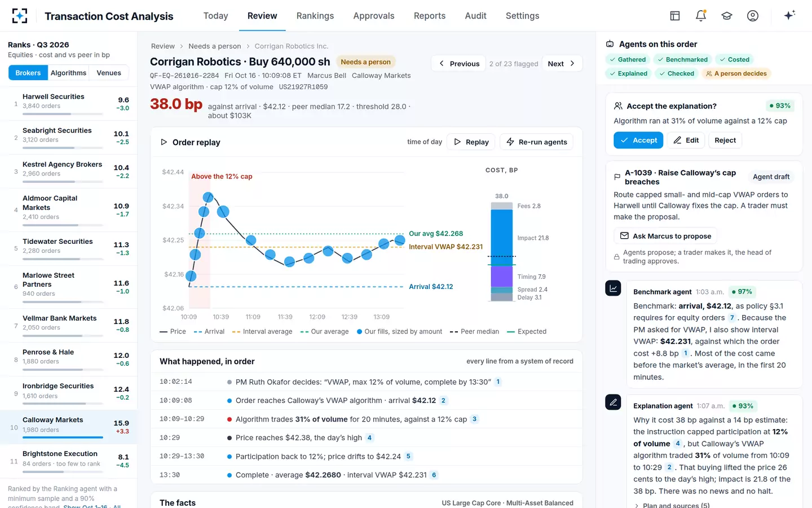Click the robot icon beside Agents on this order
The image size is (812, 508).
[x=610, y=44]
